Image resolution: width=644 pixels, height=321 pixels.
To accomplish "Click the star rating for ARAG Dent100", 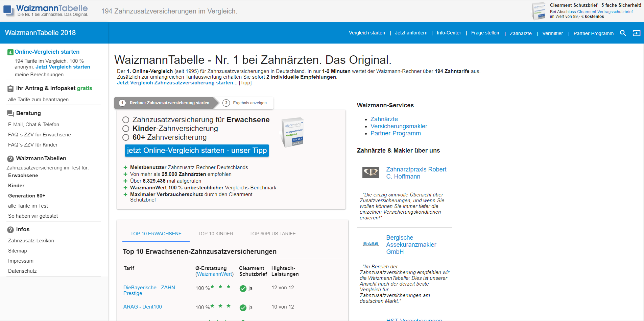I will click(220, 306).
